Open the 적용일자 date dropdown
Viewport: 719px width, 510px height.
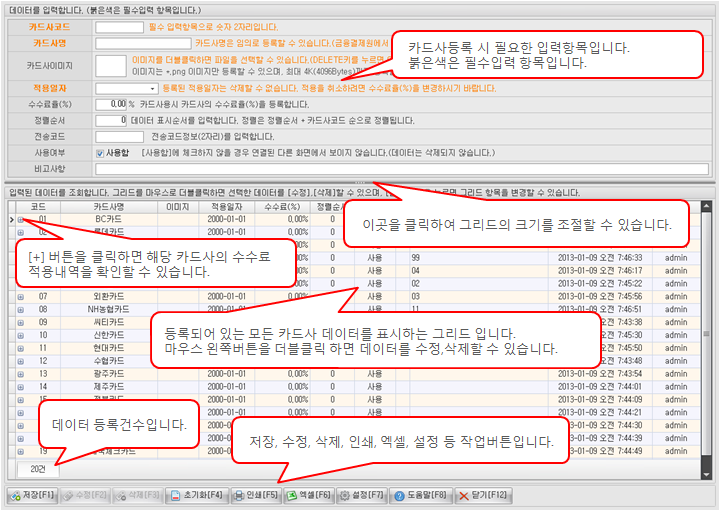(152, 89)
